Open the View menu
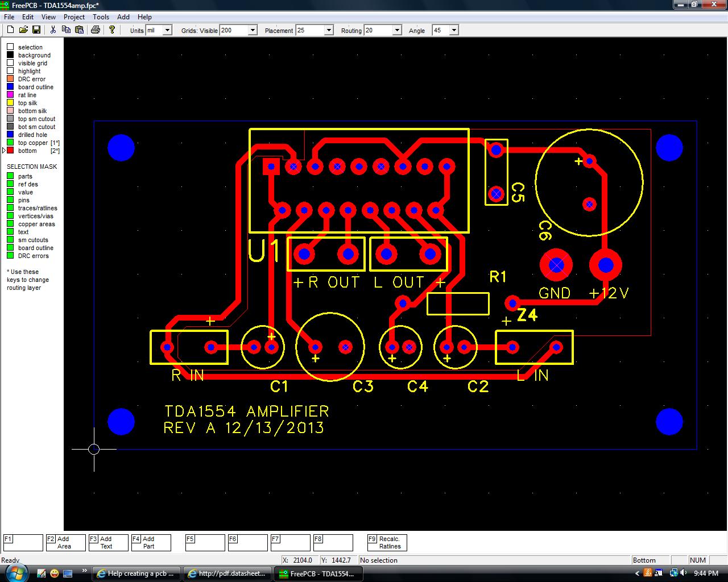 point(48,17)
